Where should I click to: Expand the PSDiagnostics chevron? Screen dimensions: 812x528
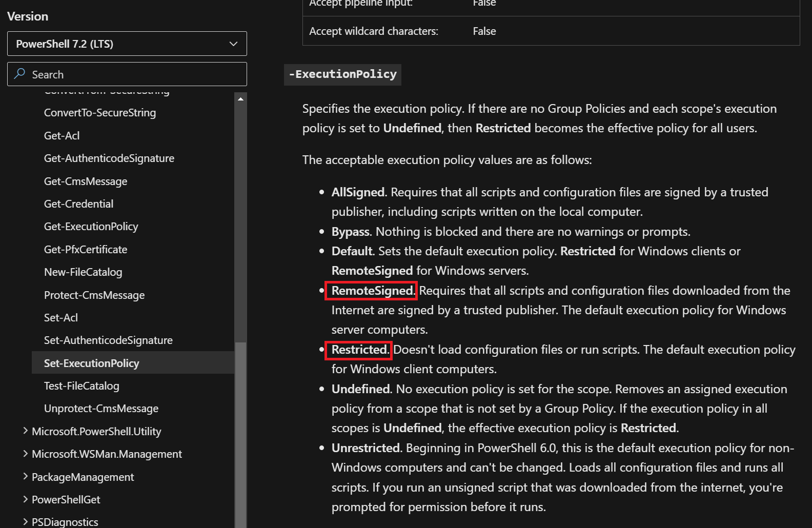pos(25,522)
